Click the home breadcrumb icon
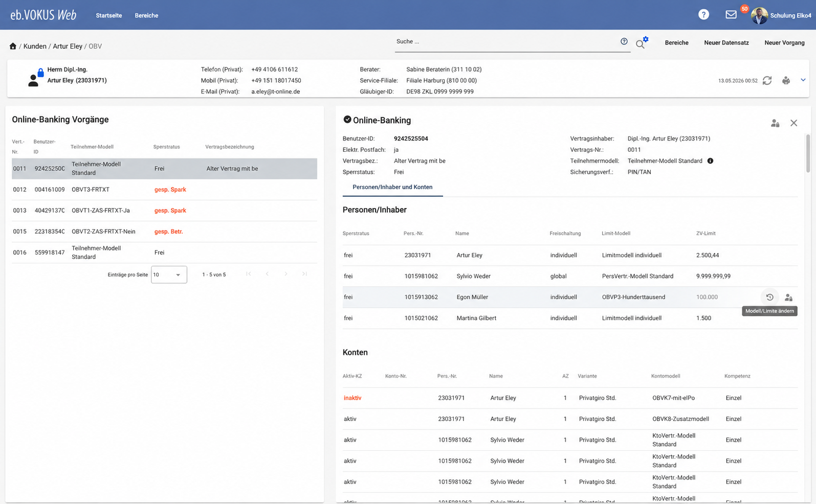This screenshot has height=504, width=816. [x=13, y=46]
